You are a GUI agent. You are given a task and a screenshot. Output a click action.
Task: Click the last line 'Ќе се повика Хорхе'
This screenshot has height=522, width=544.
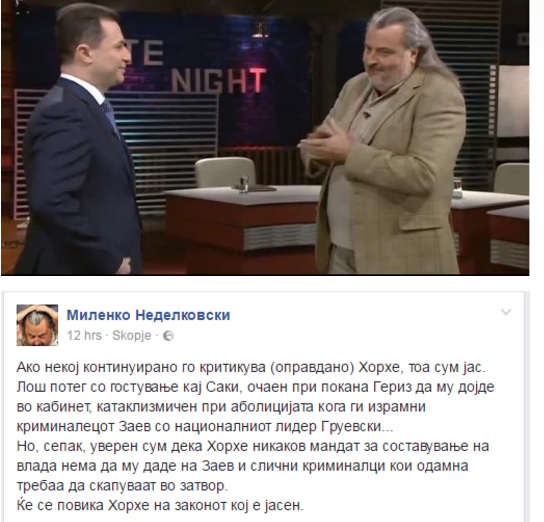click(160, 505)
